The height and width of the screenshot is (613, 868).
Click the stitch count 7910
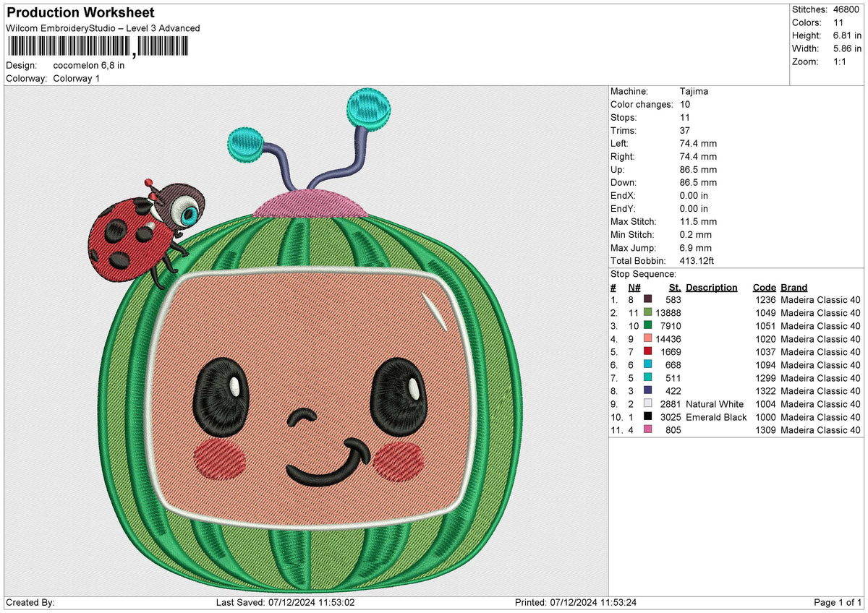671,325
